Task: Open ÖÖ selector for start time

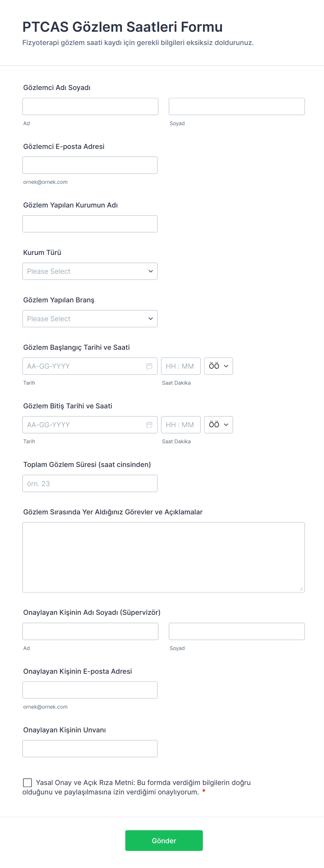Action: coord(218,366)
